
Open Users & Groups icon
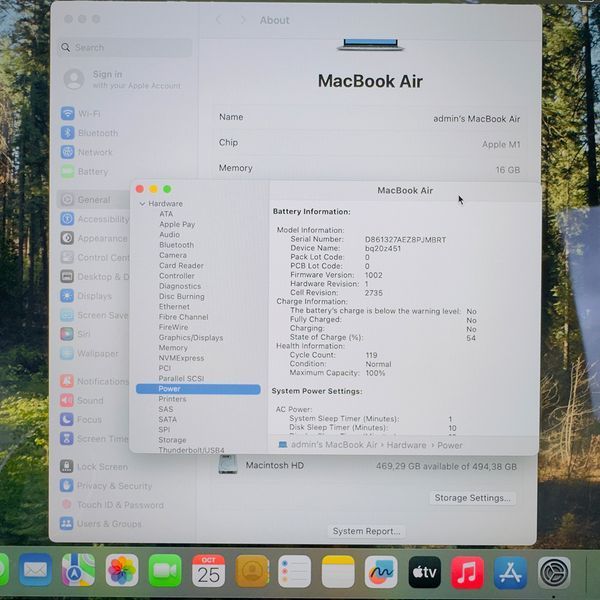pos(67,523)
